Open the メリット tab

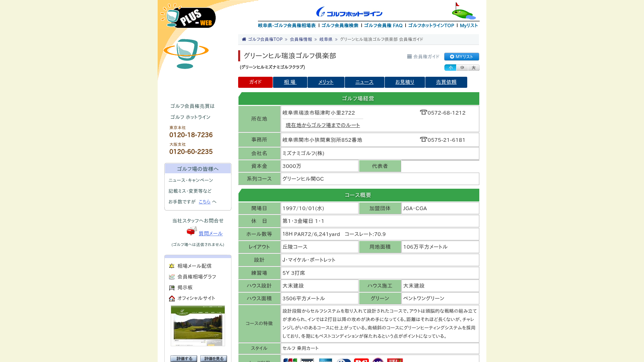[x=326, y=82]
